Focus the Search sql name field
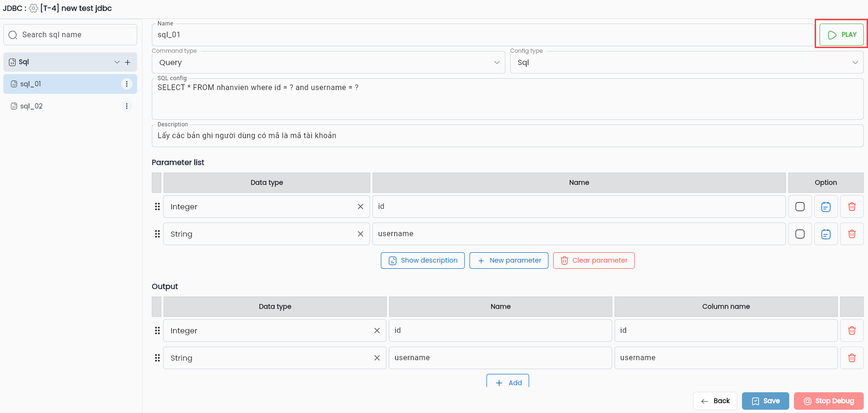The width and height of the screenshot is (868, 413). [70, 35]
